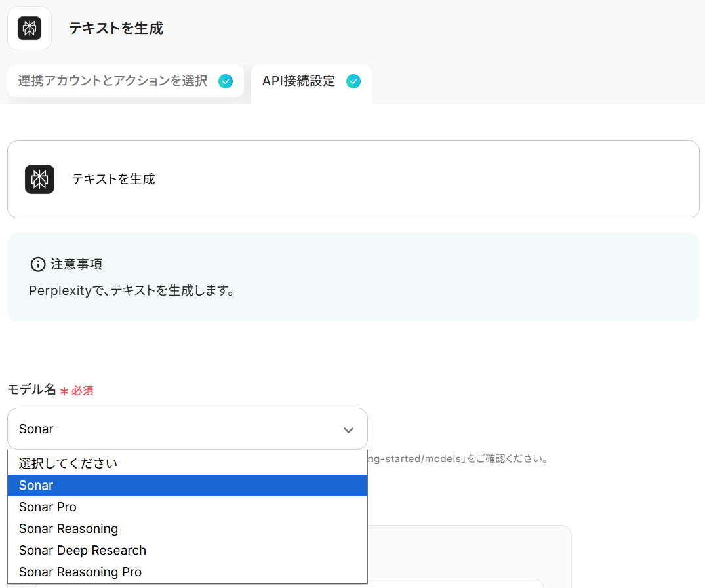Click the chevron arrow of the モデル名 dropdown
The image size is (705, 588).
[x=348, y=430]
